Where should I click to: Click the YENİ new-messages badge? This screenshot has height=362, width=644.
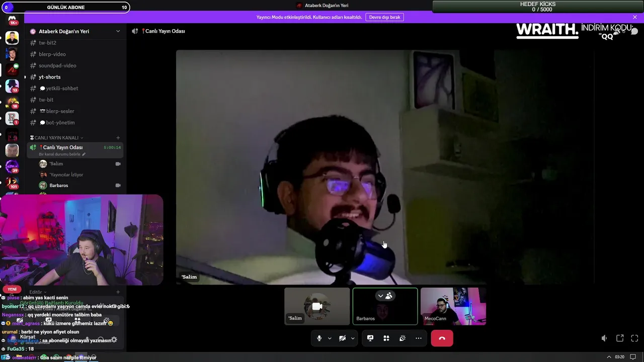[x=12, y=289]
